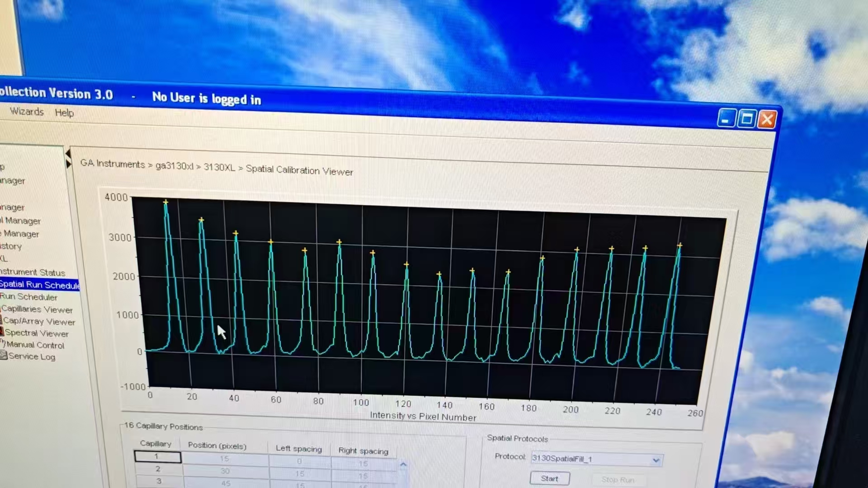Screen dimensions: 868x488
Task: Select the Spatial Run Scheduler item
Action: tap(39, 285)
